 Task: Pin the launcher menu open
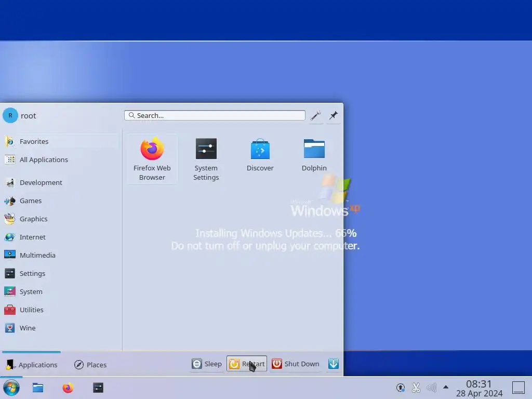pos(334,116)
